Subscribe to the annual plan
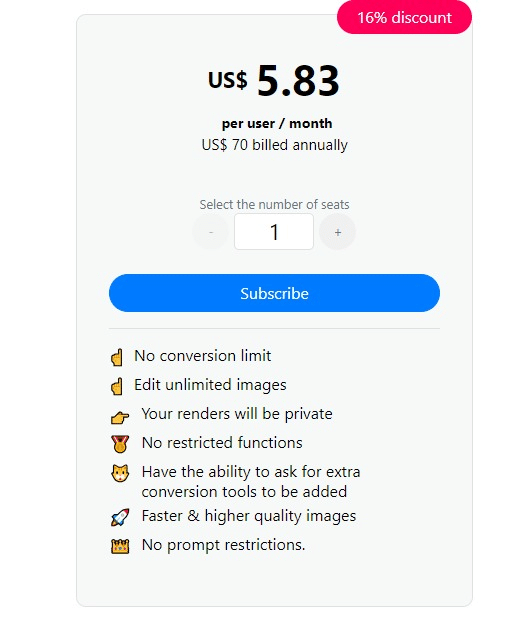The image size is (531, 633). (274, 293)
